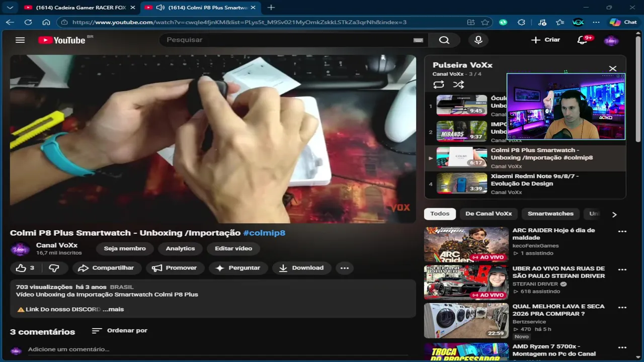Screen dimensions: 644x362
Task: Click the Editar vídeo button
Action: [x=233, y=248]
